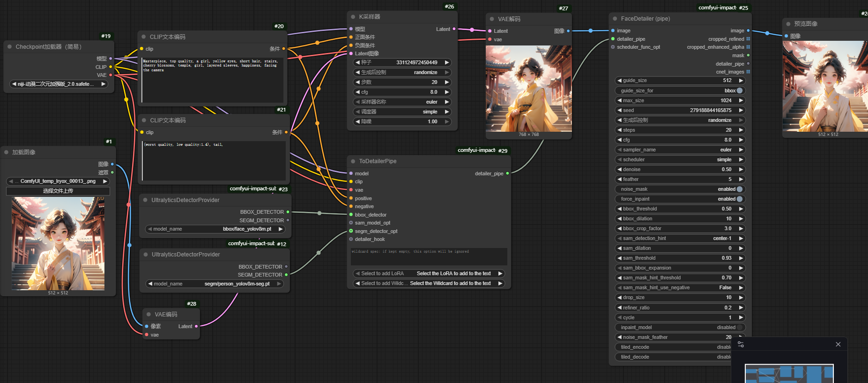Click the VAE解码 node collapse dot
The image size is (868, 383).
point(491,19)
